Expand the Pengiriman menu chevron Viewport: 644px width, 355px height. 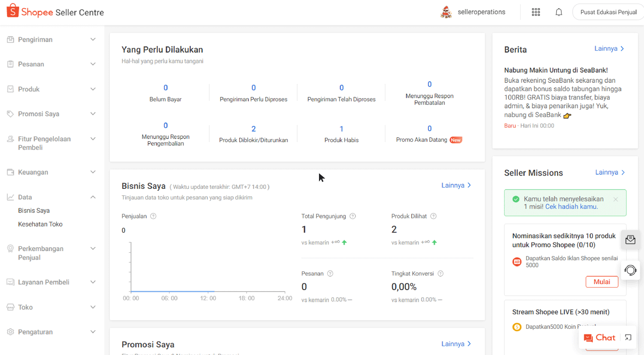click(93, 39)
